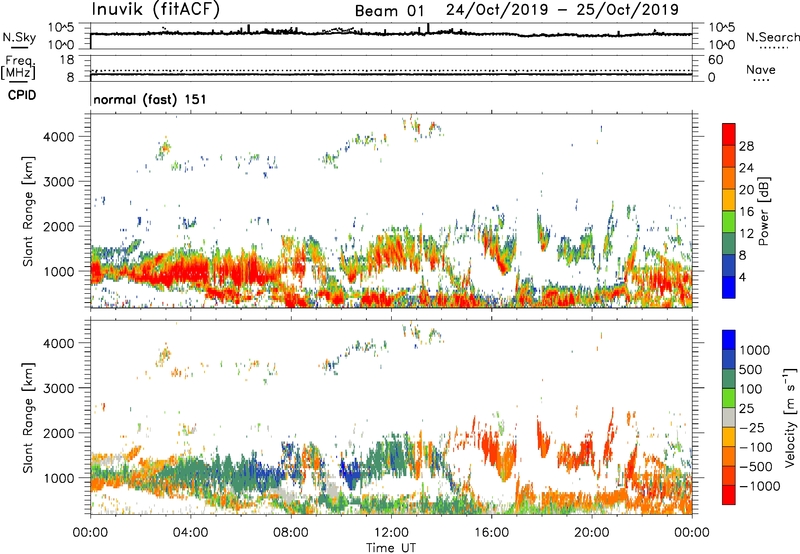This screenshot has width=800, height=554.
Task: Click the '20:00' time axis tick label
Action: [592, 533]
